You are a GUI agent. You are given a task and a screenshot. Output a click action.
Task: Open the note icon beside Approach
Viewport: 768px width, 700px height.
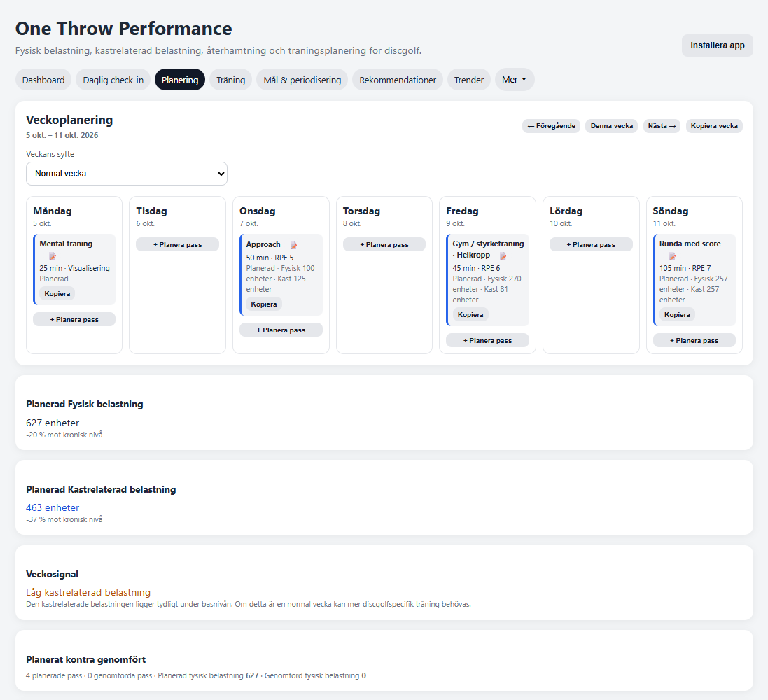(x=294, y=246)
